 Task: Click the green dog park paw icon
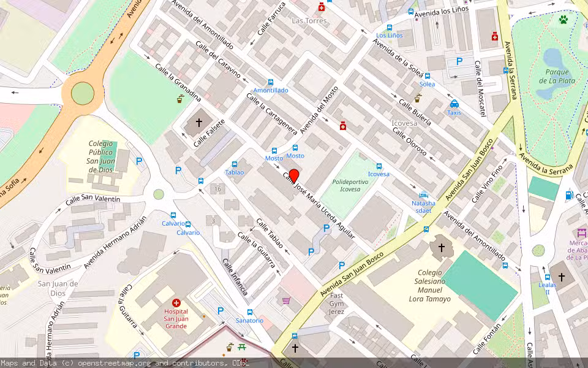pyautogui.click(x=563, y=20)
